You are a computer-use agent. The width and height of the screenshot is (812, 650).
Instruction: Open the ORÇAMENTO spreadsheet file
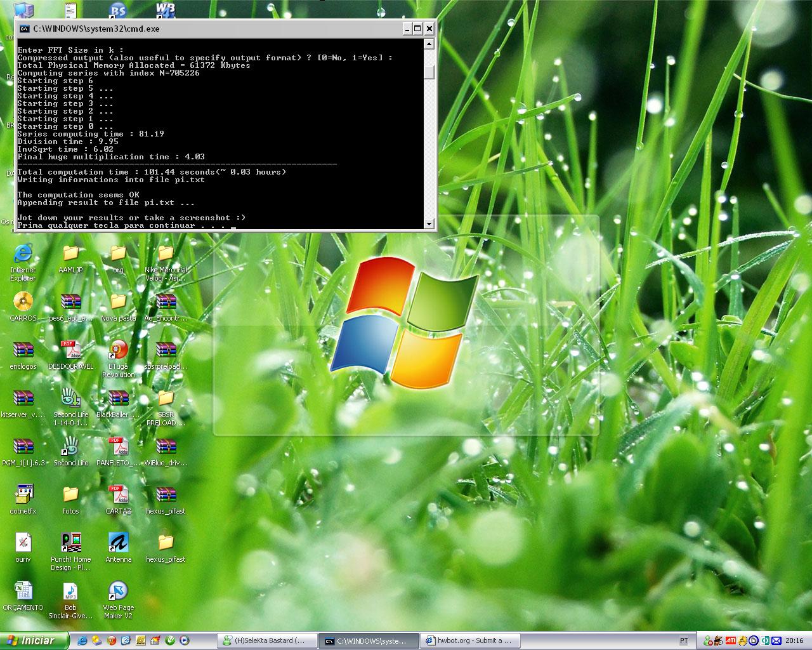pos(23,591)
